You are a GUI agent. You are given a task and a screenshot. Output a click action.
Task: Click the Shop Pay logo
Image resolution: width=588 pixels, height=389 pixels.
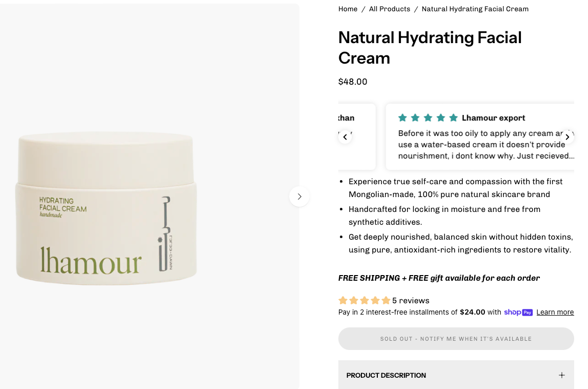(x=518, y=313)
